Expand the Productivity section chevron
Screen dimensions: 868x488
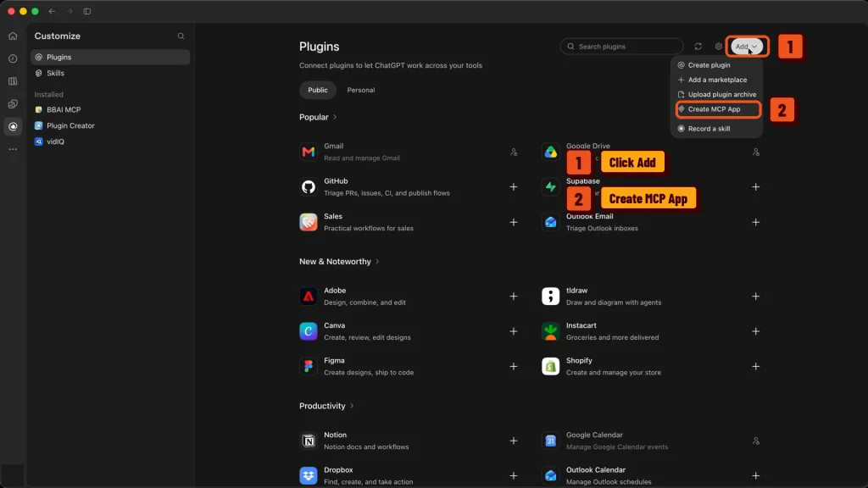(x=352, y=406)
